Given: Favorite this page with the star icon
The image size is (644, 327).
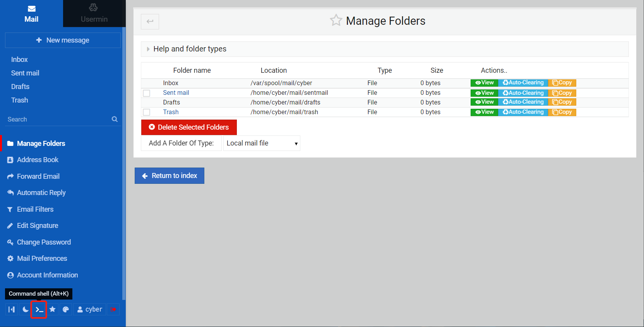Looking at the screenshot, I should pos(336,20).
